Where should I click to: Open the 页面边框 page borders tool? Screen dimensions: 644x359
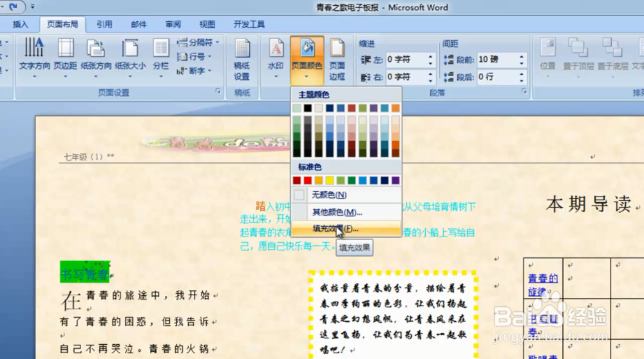click(337, 60)
